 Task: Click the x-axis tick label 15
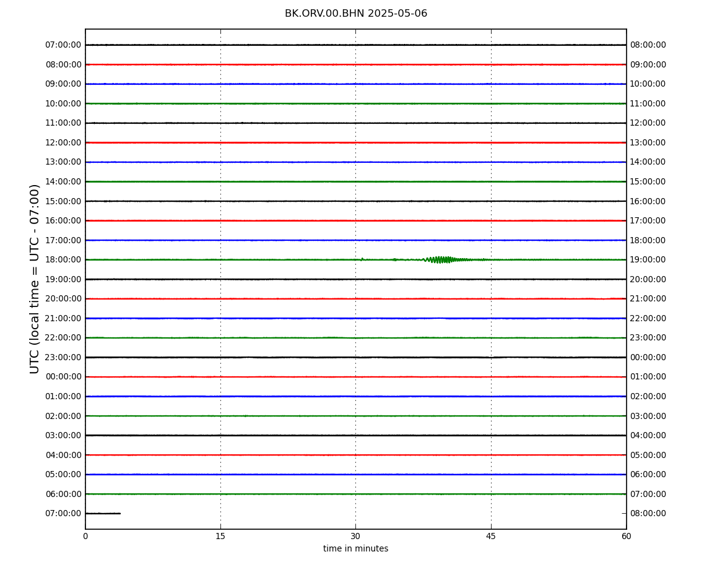220,536
